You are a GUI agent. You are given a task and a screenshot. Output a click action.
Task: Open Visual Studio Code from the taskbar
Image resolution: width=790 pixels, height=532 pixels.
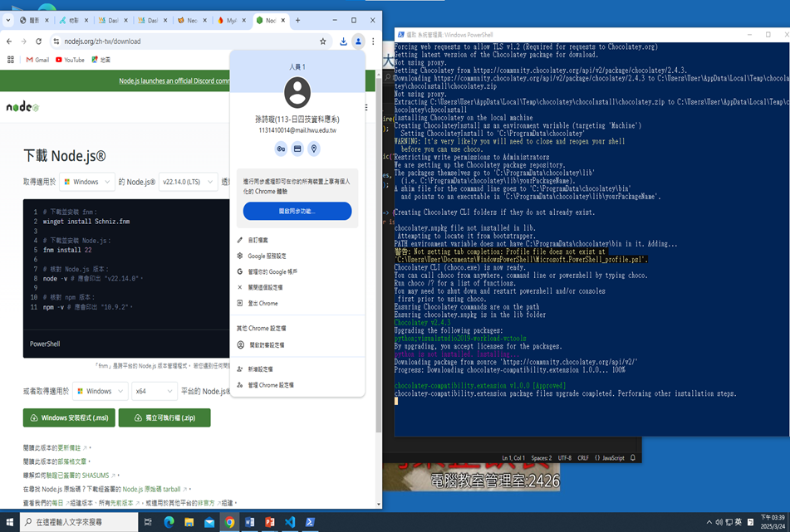point(290,522)
